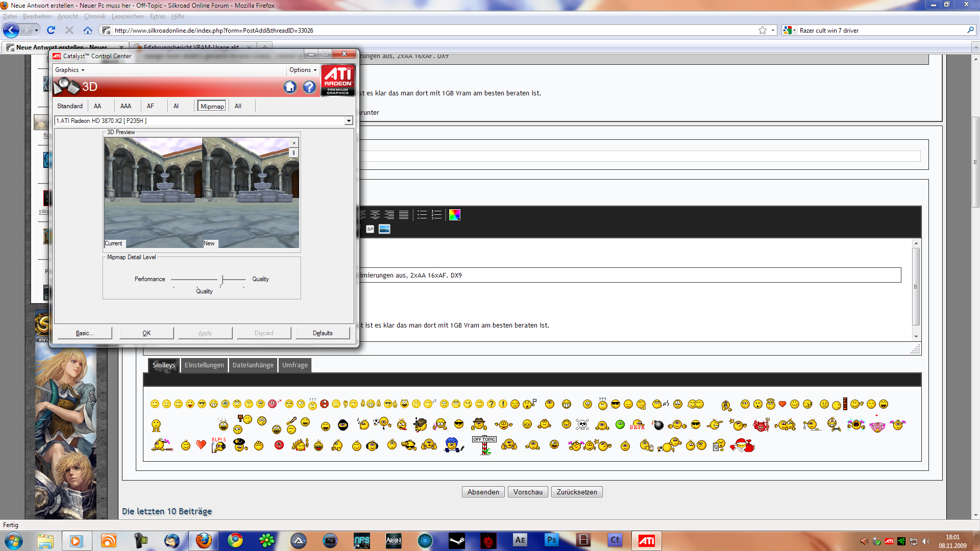The width and height of the screenshot is (980, 551).
Task: Right-align text in editor toolbar
Action: click(x=389, y=215)
